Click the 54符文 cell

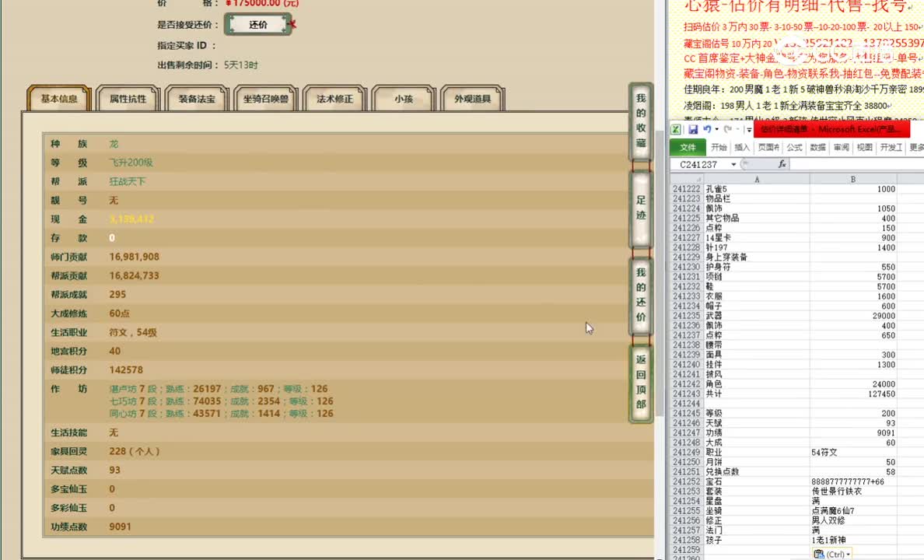[853, 453]
